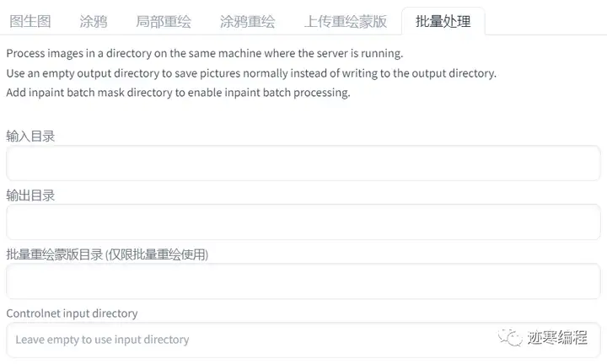Click the 输入目录 label

(x=30, y=136)
